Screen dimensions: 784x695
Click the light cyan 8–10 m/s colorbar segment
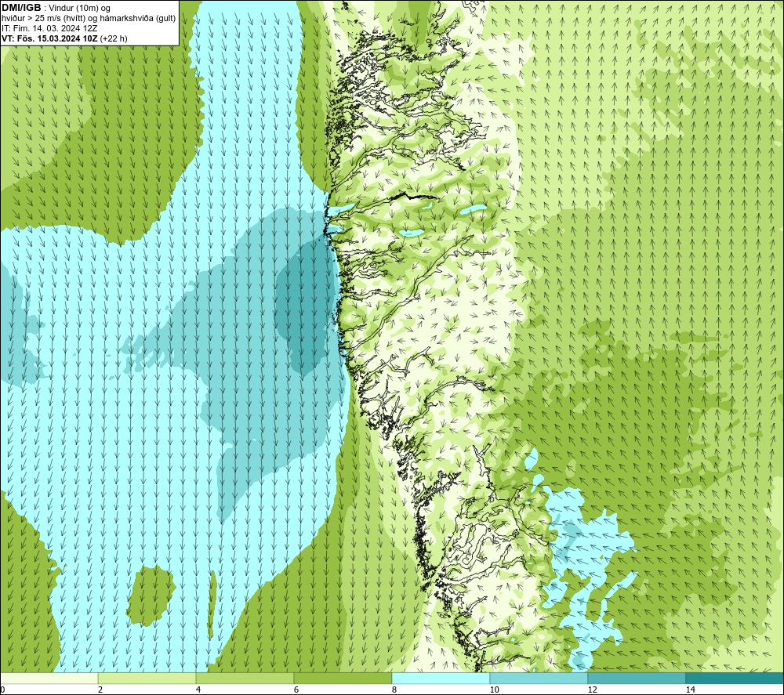pos(441,678)
